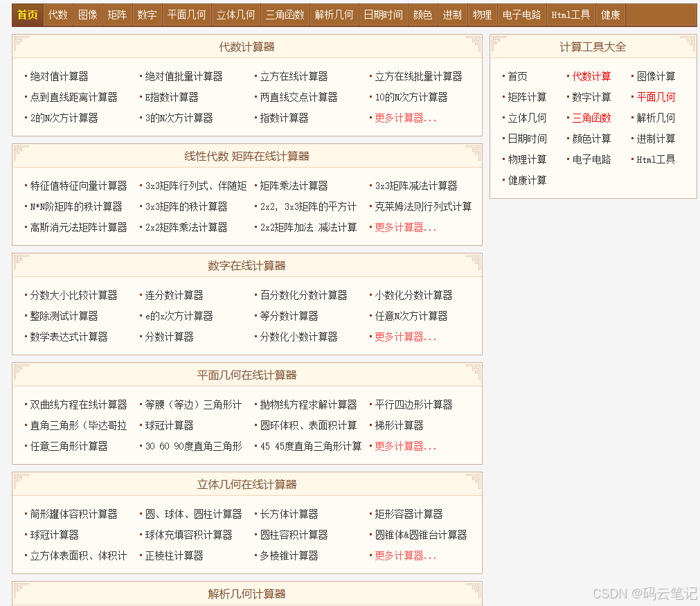Click 物理计算 in sidebar

(x=527, y=160)
